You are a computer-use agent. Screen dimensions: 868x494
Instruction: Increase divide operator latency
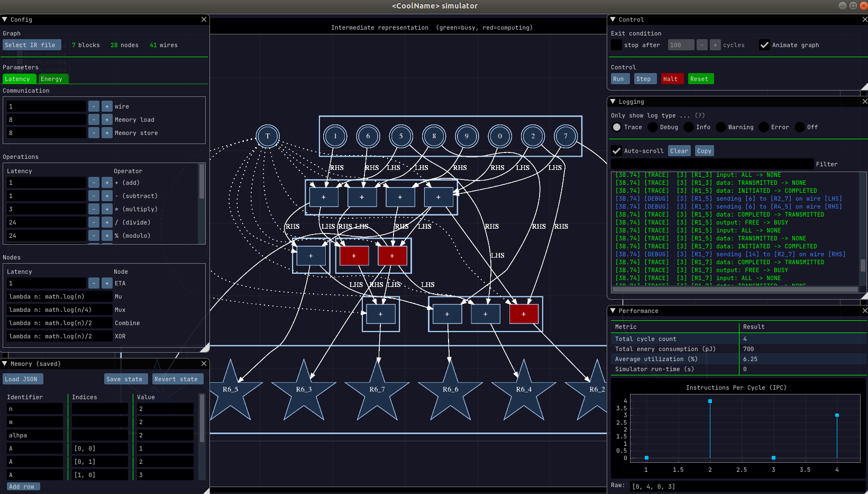pos(107,222)
